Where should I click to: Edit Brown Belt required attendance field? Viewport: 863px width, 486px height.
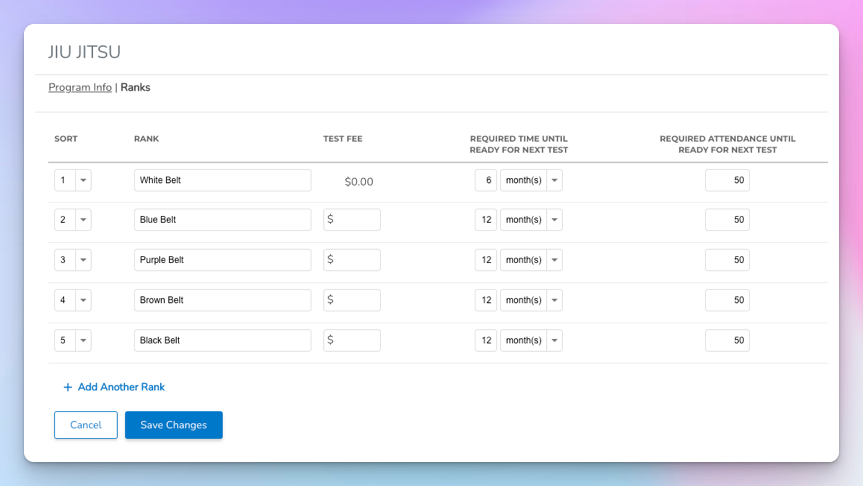click(x=727, y=300)
